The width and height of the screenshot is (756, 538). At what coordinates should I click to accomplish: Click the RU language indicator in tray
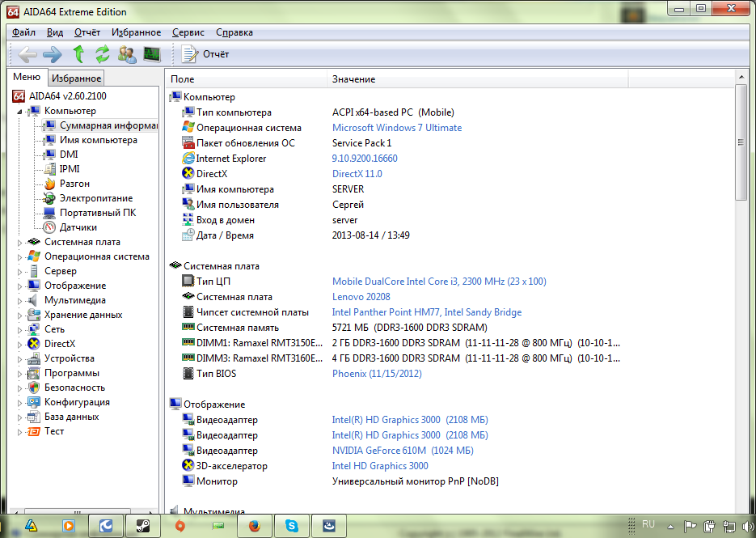click(648, 524)
